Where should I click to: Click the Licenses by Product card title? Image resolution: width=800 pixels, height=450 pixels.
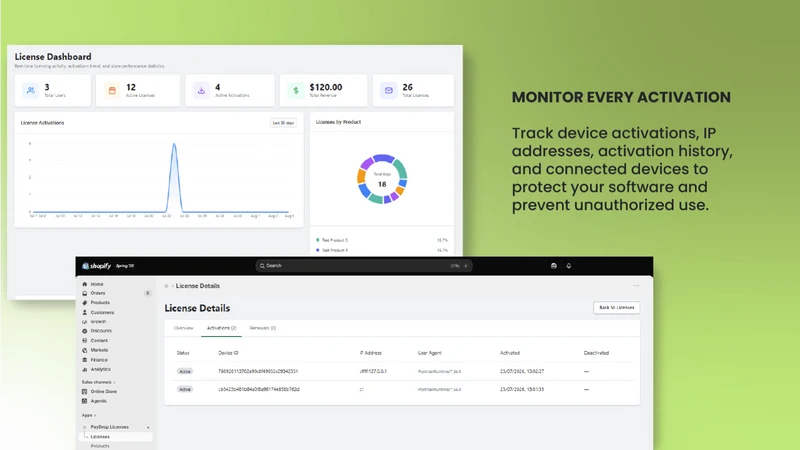pyautogui.click(x=338, y=122)
